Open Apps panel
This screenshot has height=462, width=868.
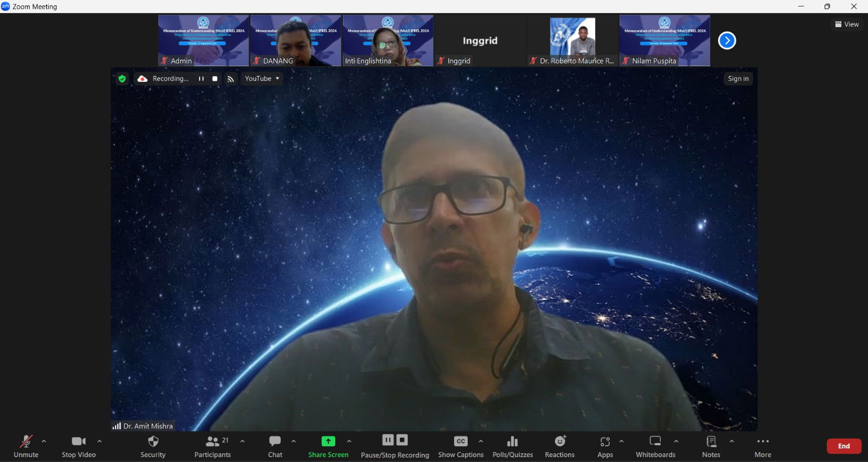point(605,447)
